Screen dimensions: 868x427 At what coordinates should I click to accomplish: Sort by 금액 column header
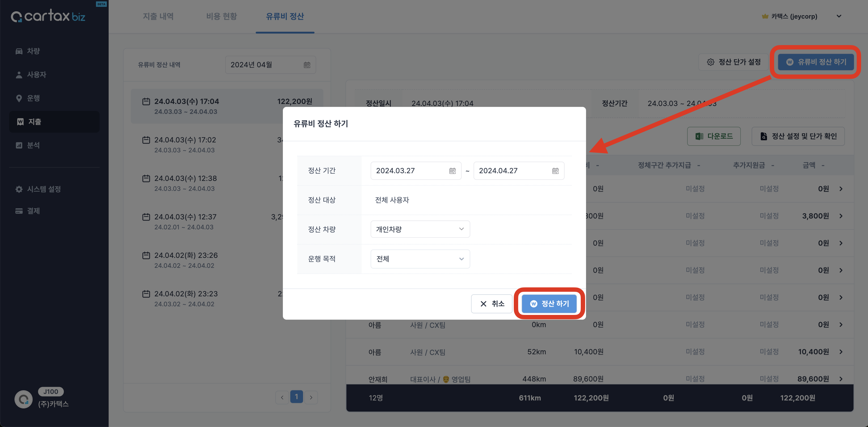tap(814, 165)
